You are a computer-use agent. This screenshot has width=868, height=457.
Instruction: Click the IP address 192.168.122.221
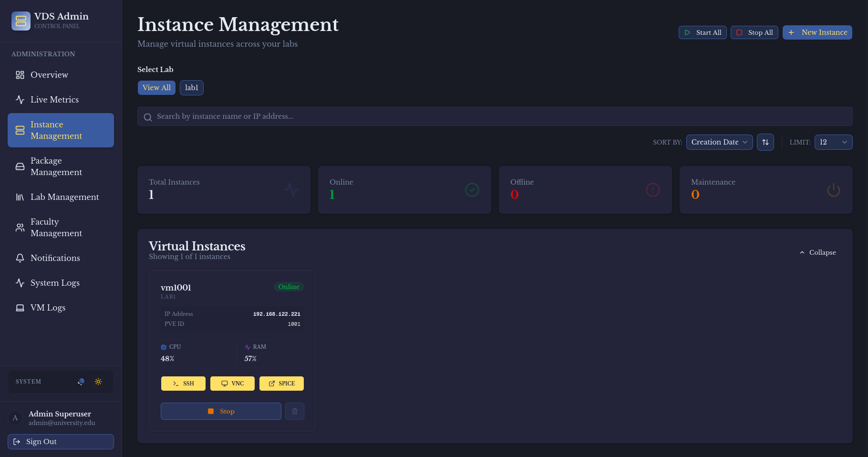point(277,314)
